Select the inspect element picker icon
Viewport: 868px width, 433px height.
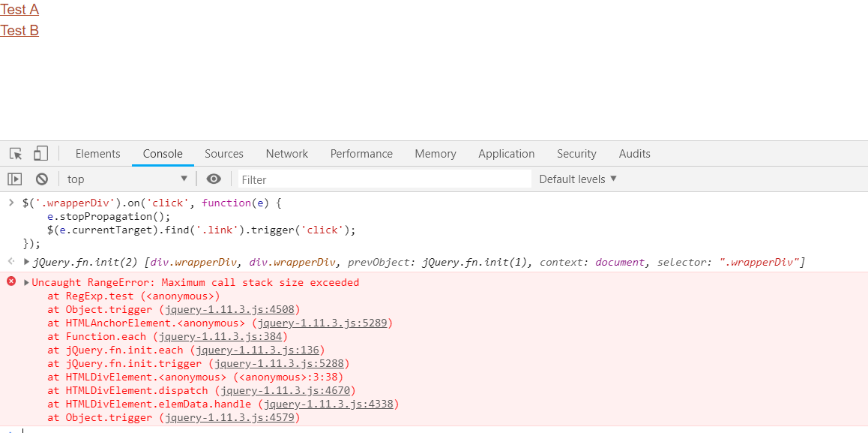pos(15,153)
